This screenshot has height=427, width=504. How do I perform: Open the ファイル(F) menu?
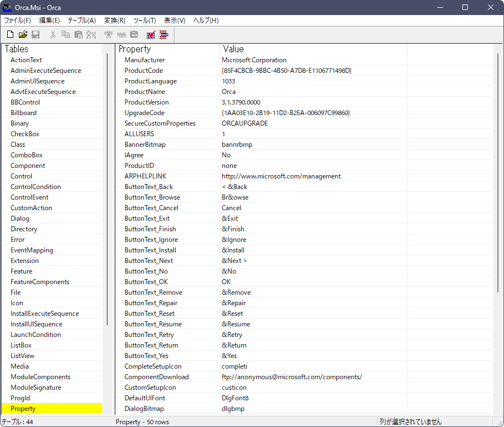[17, 21]
